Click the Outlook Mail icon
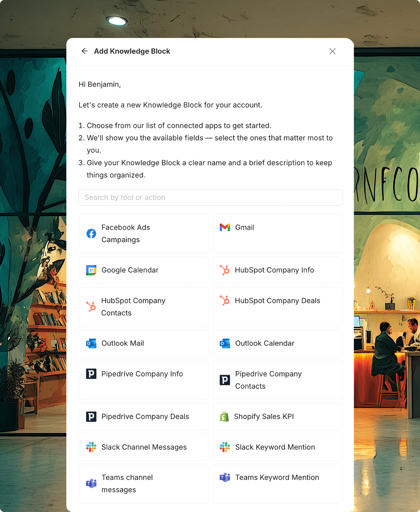Image resolution: width=420 pixels, height=512 pixels. (x=91, y=343)
